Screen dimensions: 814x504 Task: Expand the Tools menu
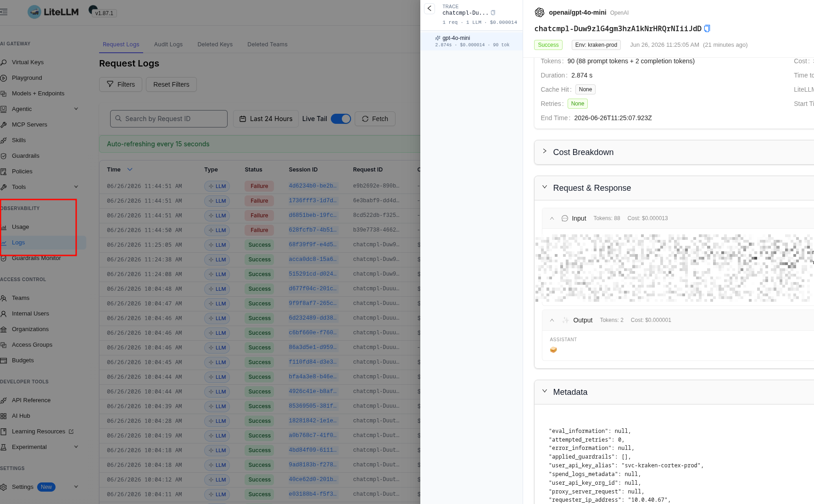pos(76,187)
